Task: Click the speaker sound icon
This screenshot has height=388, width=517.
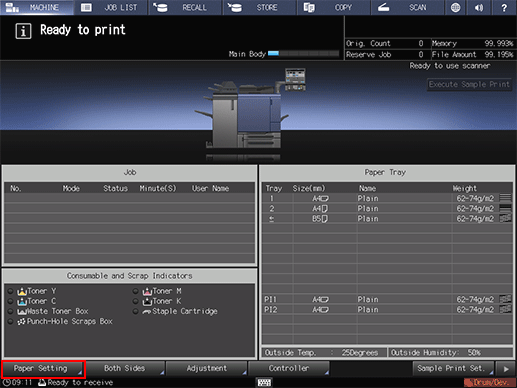Action: coord(479,7)
